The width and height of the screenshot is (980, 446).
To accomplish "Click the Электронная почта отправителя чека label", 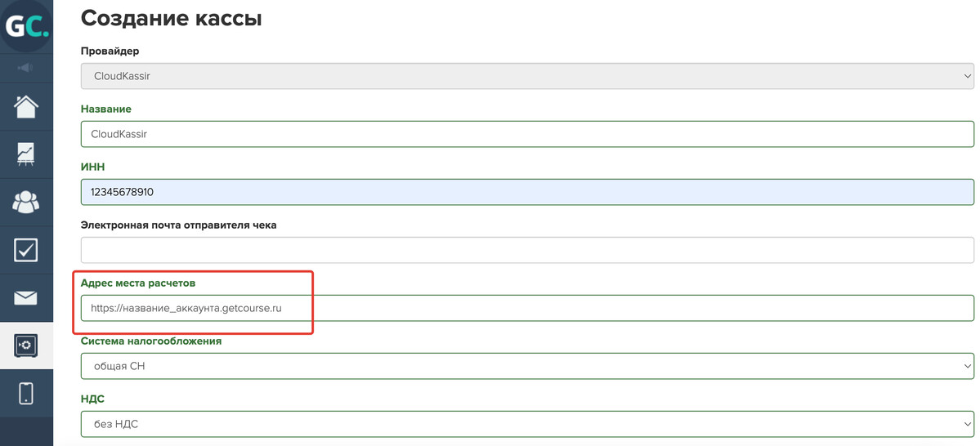I will pyautogui.click(x=179, y=225).
